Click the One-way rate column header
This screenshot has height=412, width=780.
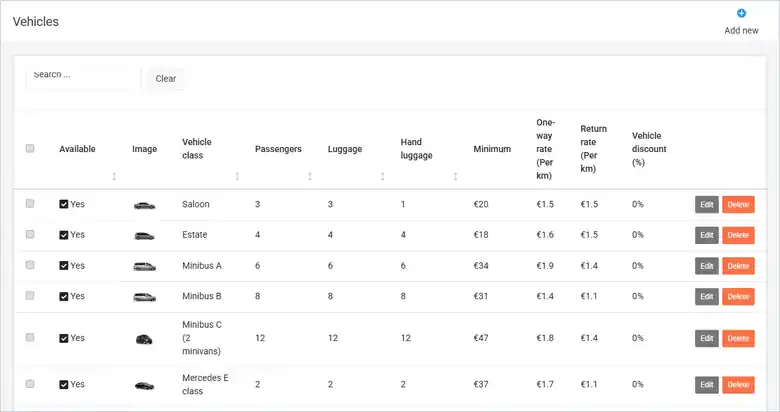(546, 149)
